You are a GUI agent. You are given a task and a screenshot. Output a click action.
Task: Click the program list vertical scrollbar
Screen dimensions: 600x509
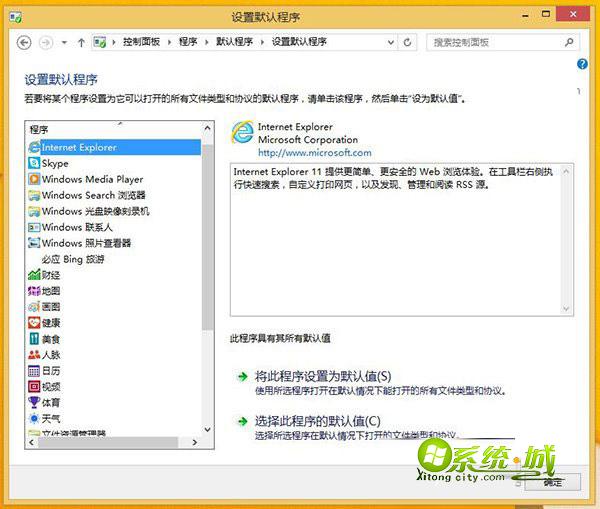(x=208, y=280)
